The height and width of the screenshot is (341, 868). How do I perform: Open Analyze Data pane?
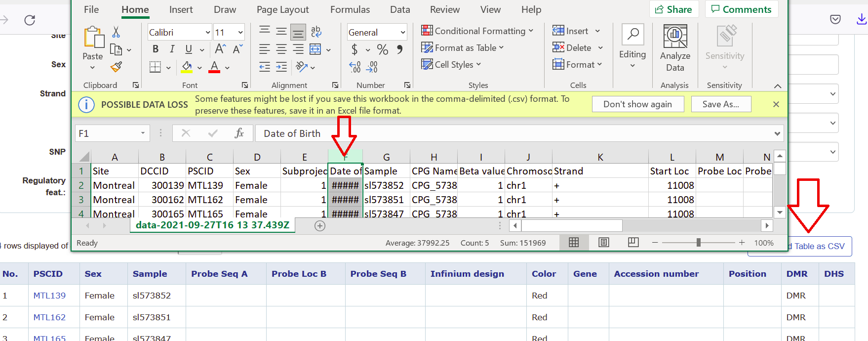pos(675,48)
